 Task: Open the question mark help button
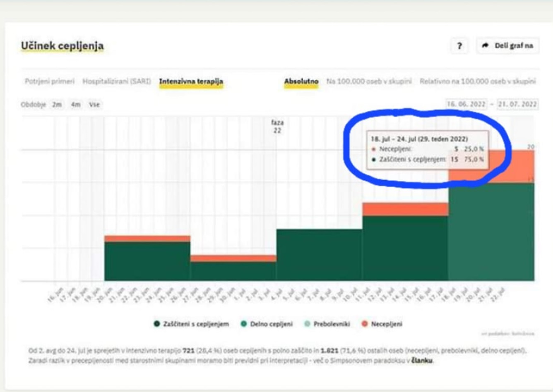point(459,46)
